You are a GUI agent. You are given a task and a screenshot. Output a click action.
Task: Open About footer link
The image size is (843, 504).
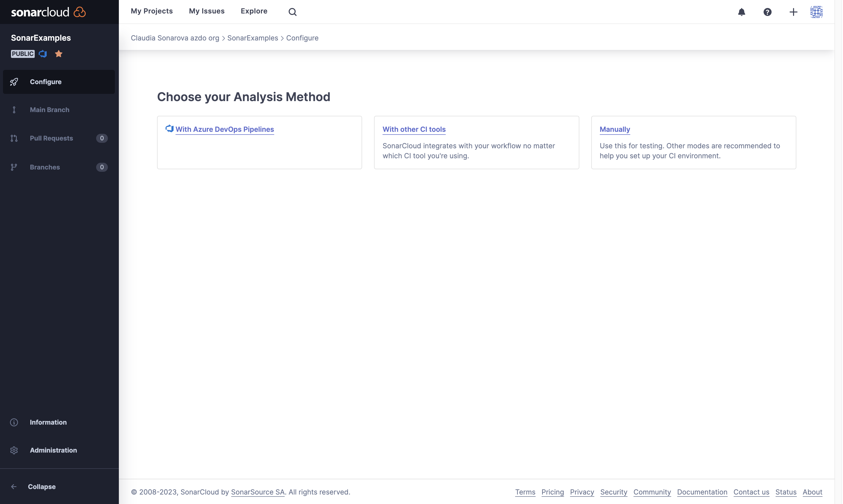pos(813,492)
